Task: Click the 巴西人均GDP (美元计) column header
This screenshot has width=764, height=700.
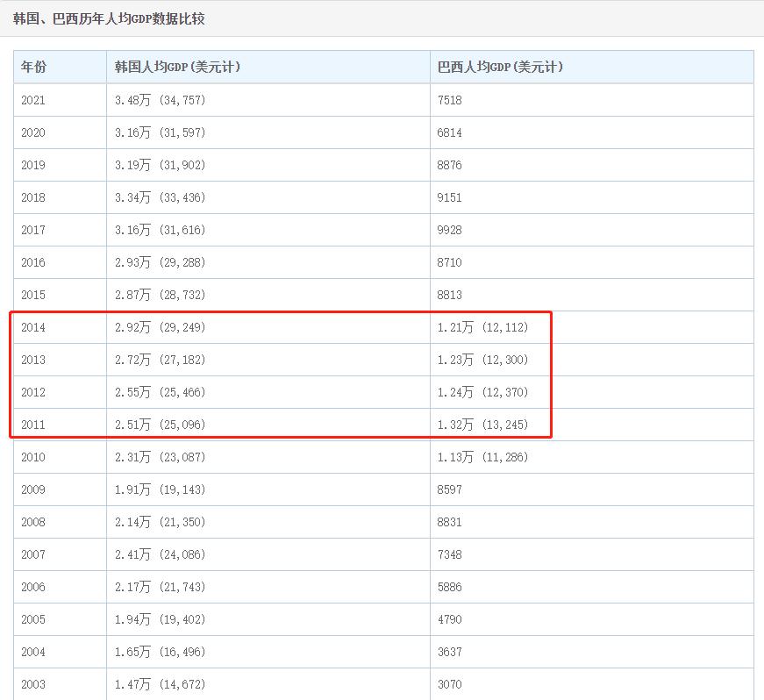Action: coord(500,67)
